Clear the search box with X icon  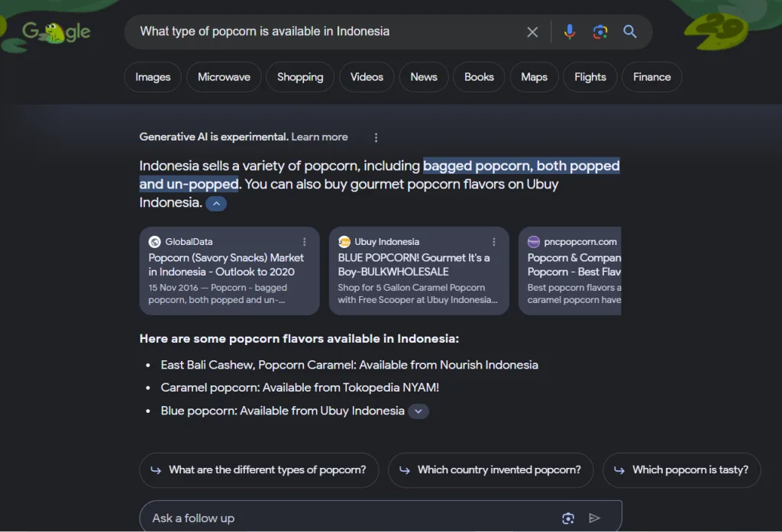click(532, 32)
